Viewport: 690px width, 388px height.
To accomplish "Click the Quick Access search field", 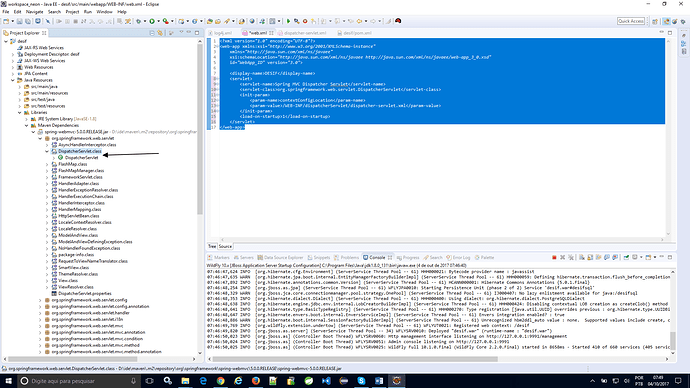I will pos(631,21).
